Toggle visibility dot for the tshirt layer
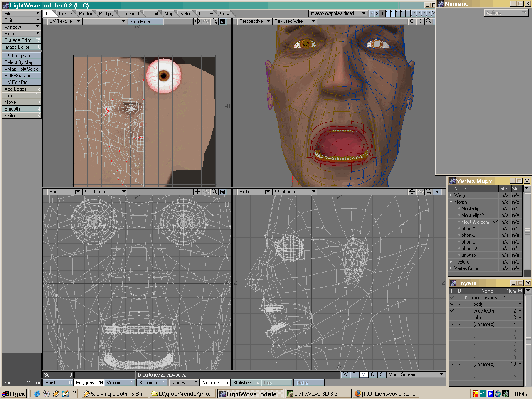 pyautogui.click(x=520, y=318)
